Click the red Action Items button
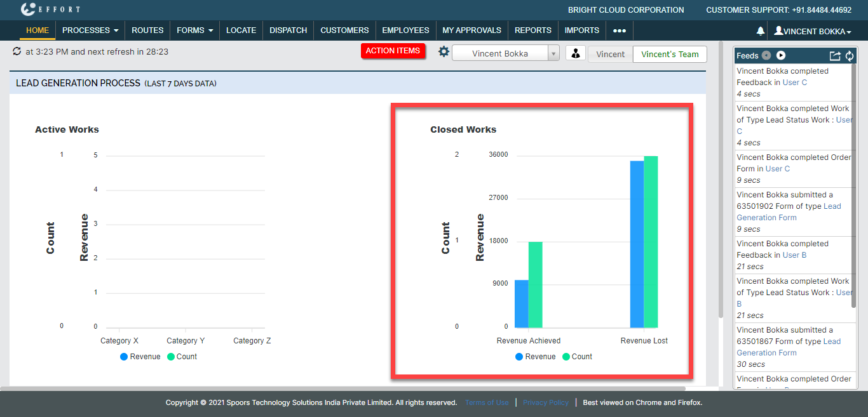This screenshot has height=417, width=868. [x=393, y=51]
